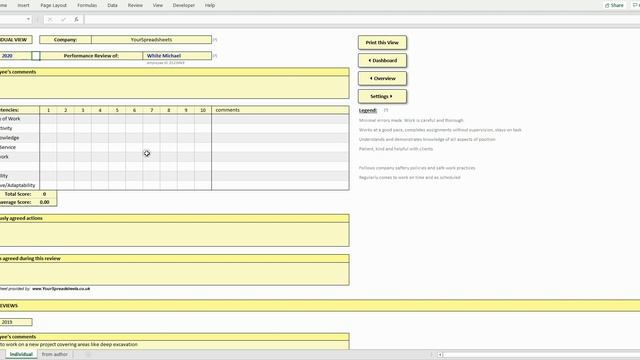Click the horizontal scrollbar left arrow
The height and width of the screenshot is (360, 640).
(440, 355)
